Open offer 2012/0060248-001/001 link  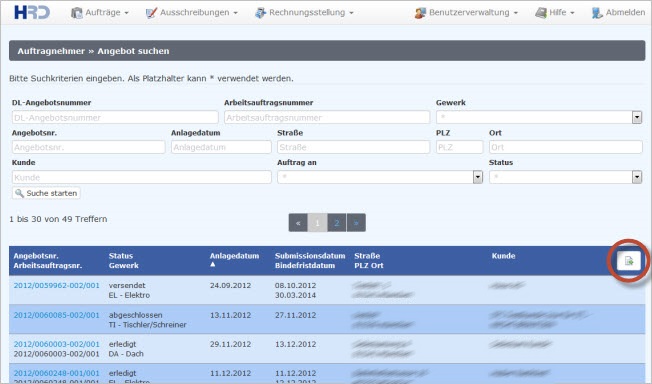pos(57,373)
